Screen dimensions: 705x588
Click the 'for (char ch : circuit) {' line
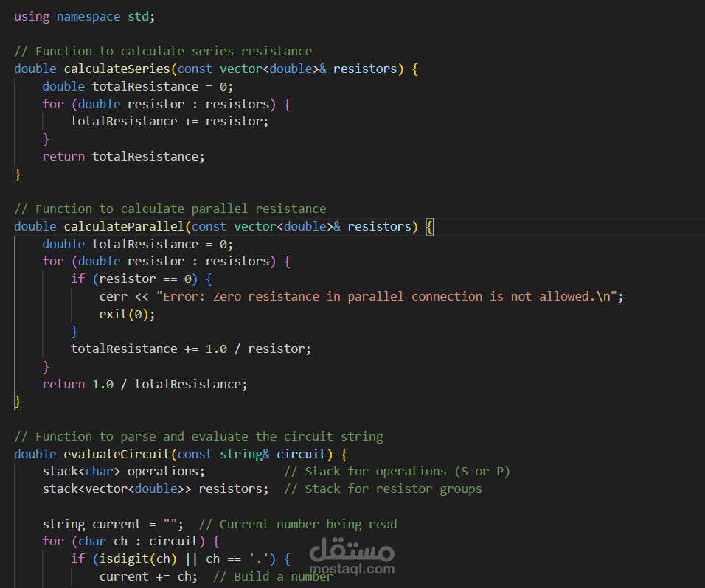(x=131, y=542)
